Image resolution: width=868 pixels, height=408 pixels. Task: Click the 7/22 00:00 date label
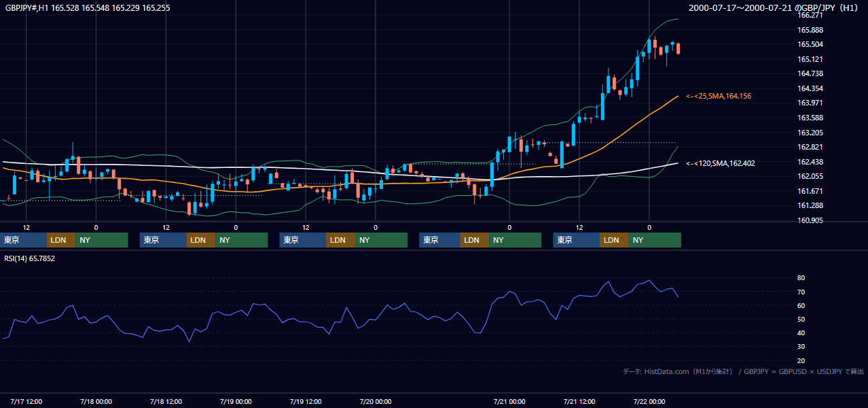(x=649, y=402)
